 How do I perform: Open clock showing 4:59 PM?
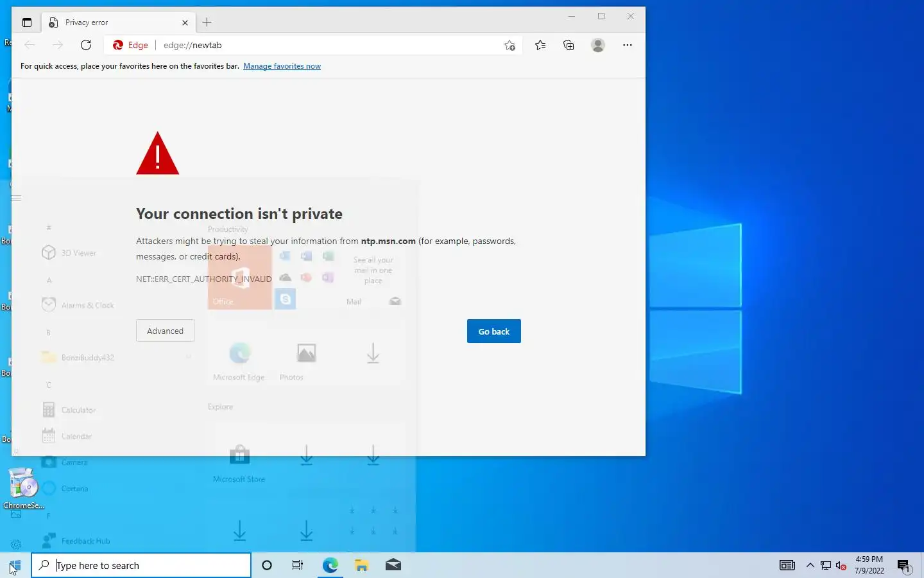[869, 565]
